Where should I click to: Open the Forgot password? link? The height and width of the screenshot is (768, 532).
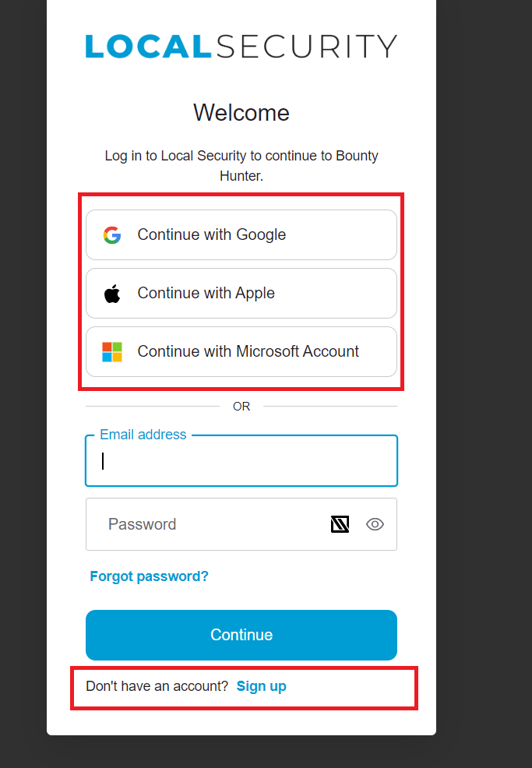pyautogui.click(x=150, y=576)
